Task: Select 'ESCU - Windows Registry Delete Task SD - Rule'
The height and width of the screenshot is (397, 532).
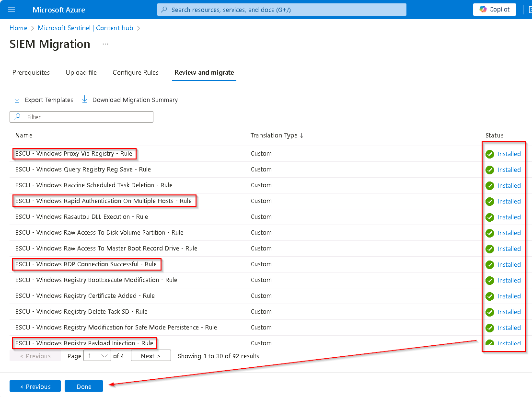Action: click(81, 312)
